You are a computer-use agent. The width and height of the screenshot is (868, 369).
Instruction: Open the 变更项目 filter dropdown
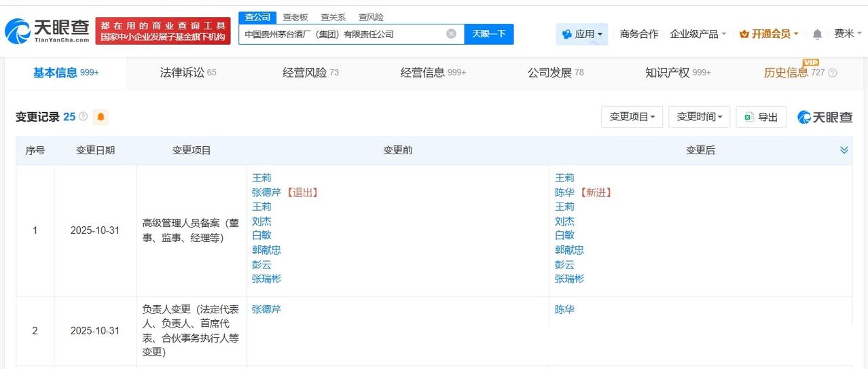(x=632, y=117)
